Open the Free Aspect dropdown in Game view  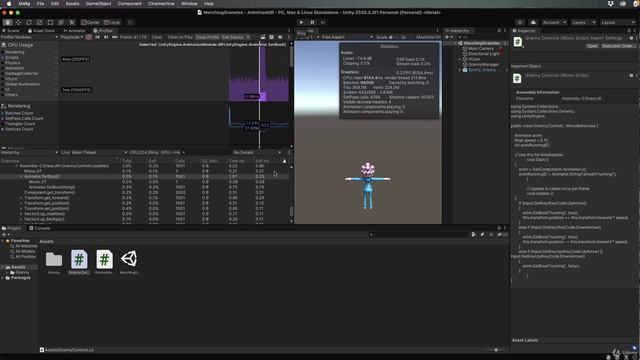coord(347,37)
